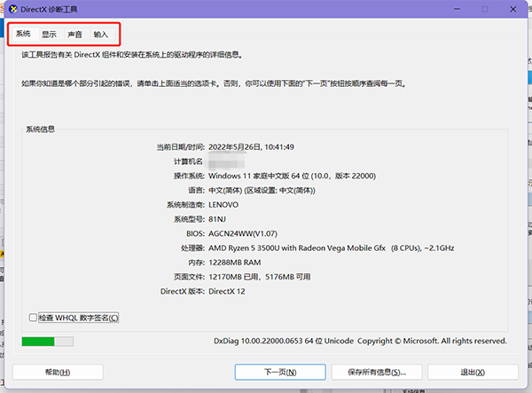
Task: Minimize the DirectX diagnostic window
Action: point(457,9)
